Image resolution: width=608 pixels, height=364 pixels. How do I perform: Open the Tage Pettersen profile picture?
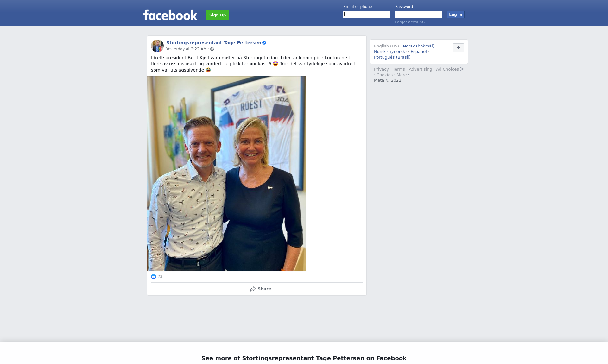(x=157, y=46)
